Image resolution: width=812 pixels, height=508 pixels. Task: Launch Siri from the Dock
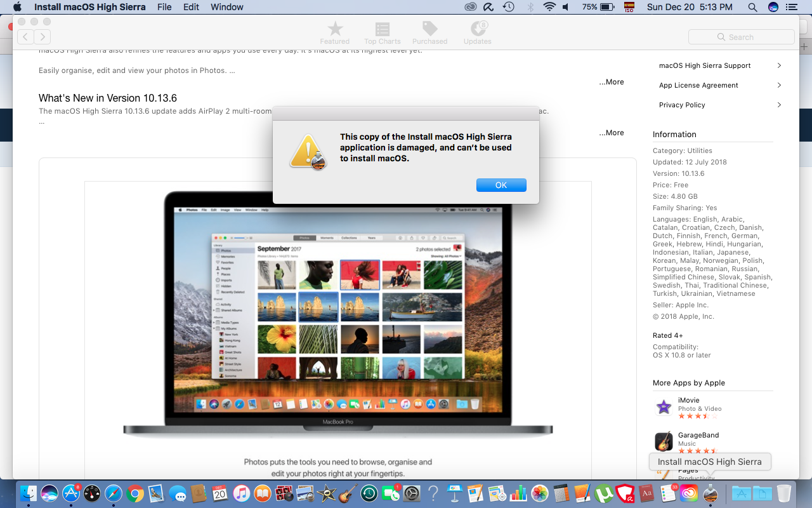(49, 493)
